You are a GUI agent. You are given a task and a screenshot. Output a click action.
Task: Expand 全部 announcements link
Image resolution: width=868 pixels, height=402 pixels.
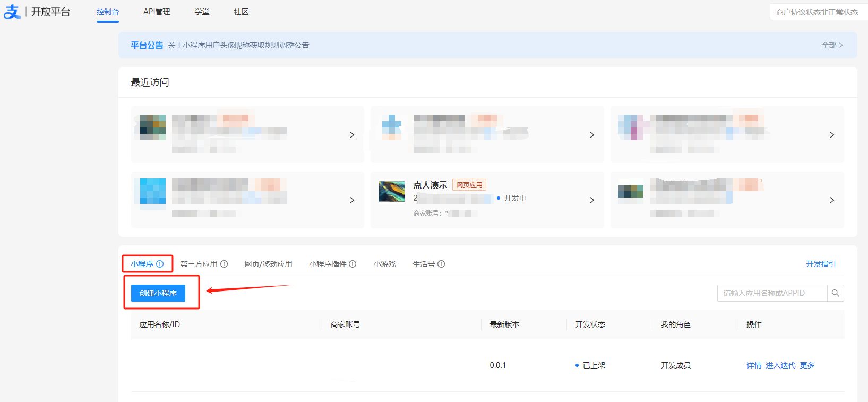[x=832, y=45]
